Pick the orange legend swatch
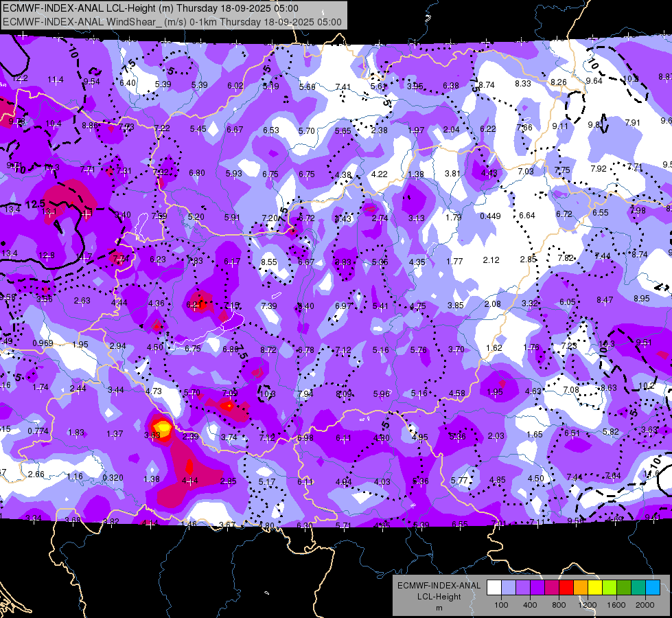This screenshot has height=618, width=672. (581, 587)
